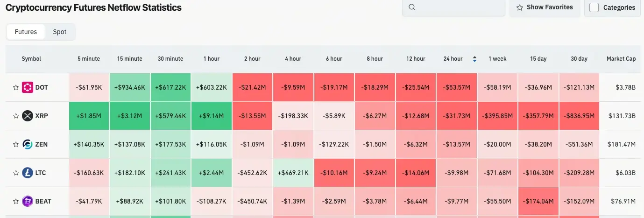Viewport: 644px width, 218px height.
Task: Sort by the 12 hour column
Action: [x=416, y=59]
